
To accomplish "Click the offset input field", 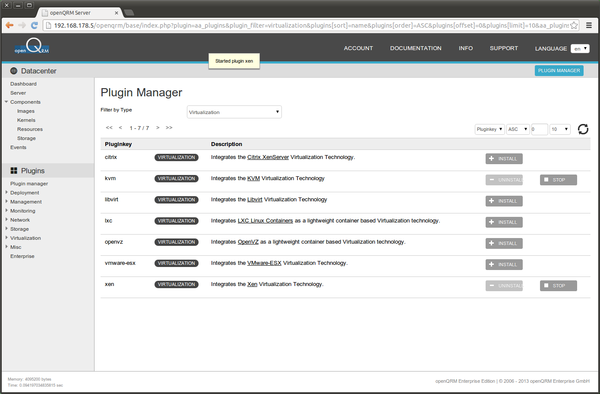I will point(539,129).
